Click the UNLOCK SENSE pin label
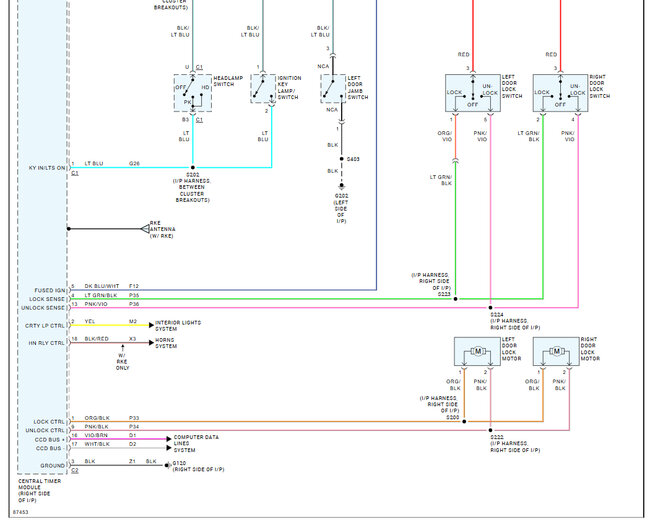650x522 pixels. [43, 308]
